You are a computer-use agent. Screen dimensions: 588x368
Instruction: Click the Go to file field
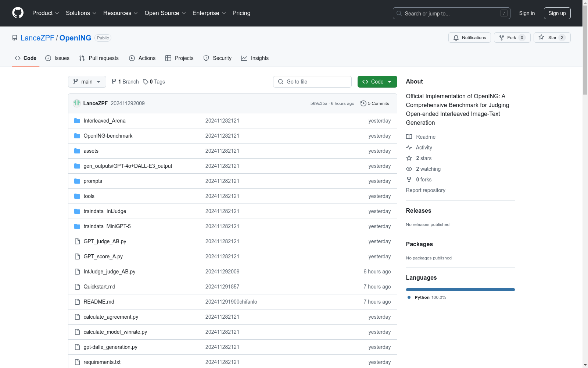pos(312,82)
